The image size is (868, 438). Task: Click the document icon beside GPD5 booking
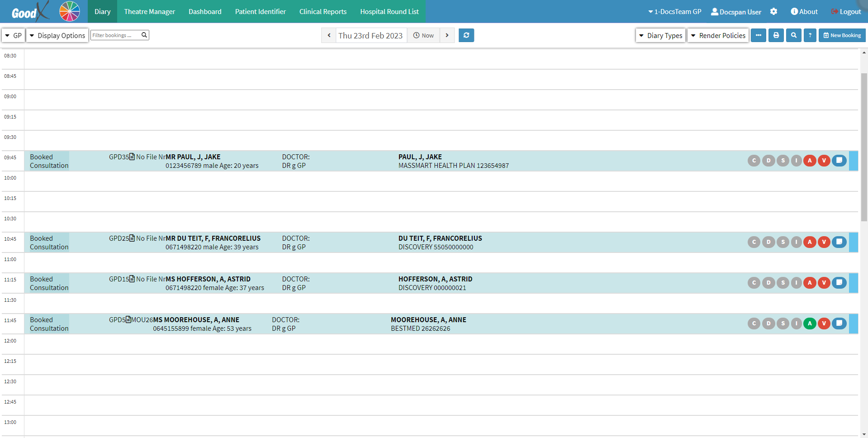click(128, 320)
